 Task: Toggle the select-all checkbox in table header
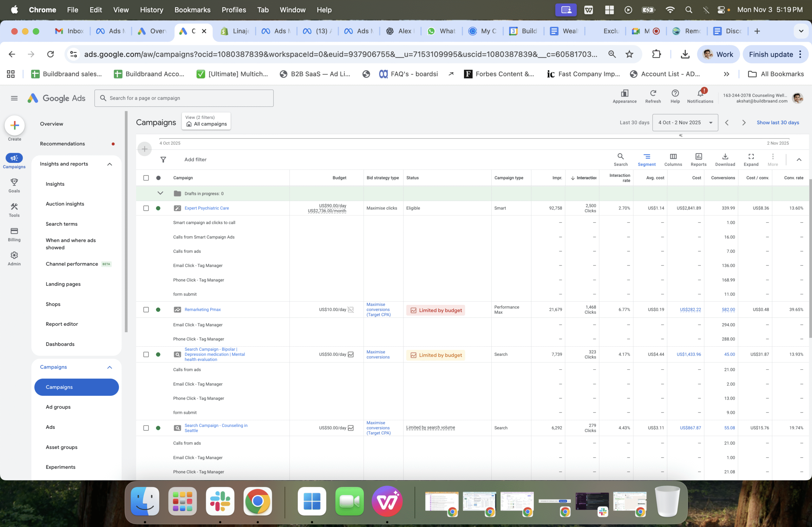click(146, 178)
